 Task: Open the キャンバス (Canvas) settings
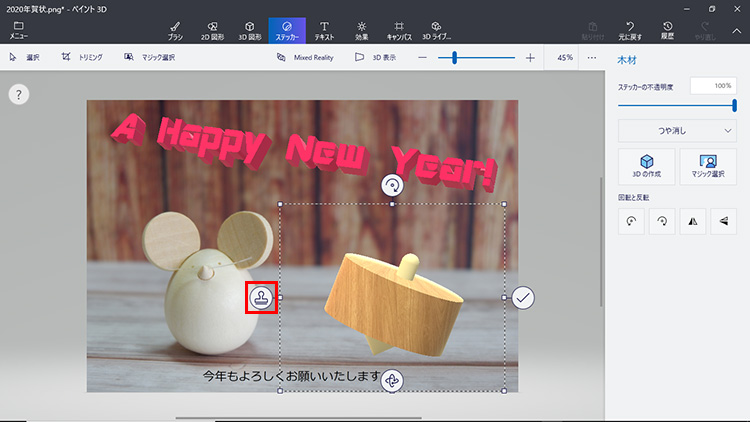tap(399, 29)
